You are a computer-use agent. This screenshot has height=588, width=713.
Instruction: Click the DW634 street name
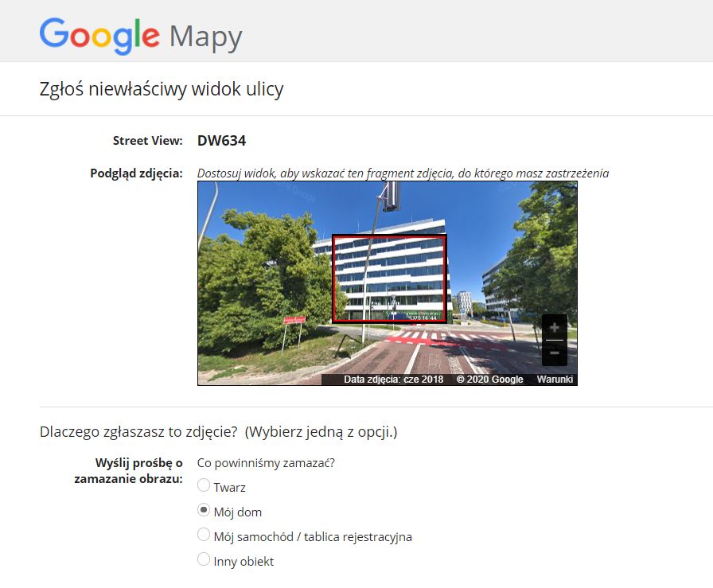[221, 141]
